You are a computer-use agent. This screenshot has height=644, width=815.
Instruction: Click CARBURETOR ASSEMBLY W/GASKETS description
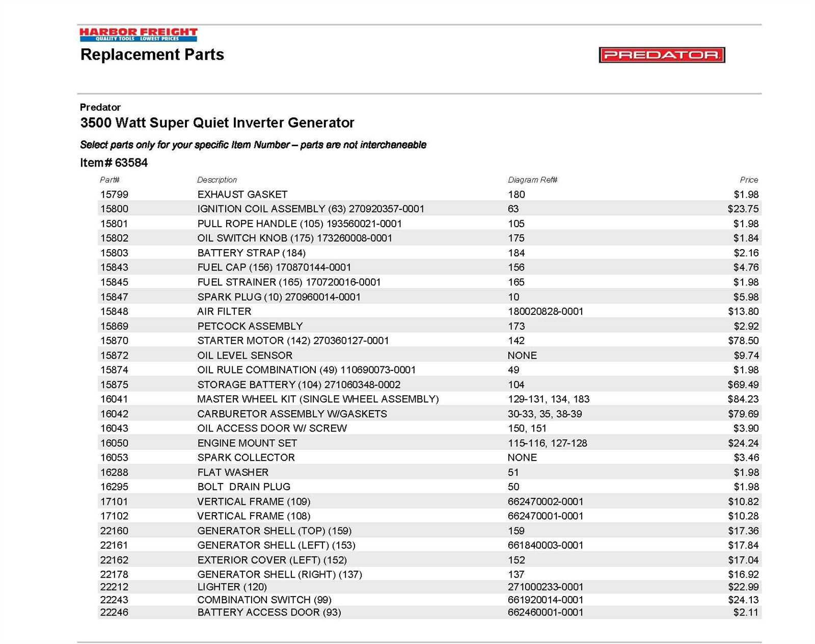click(292, 414)
